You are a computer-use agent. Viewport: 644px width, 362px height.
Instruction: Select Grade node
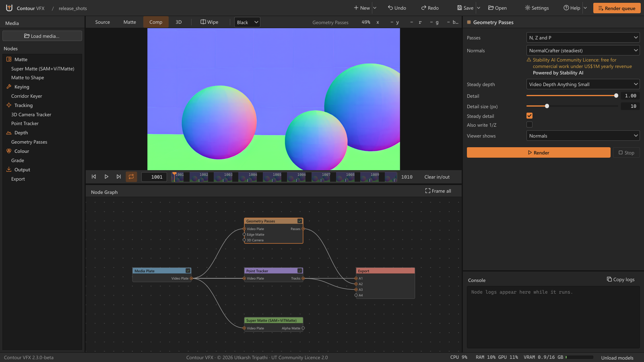click(x=18, y=160)
